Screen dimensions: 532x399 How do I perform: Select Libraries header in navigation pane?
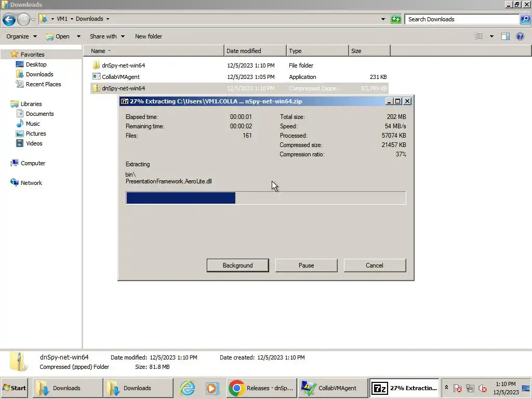pyautogui.click(x=31, y=104)
